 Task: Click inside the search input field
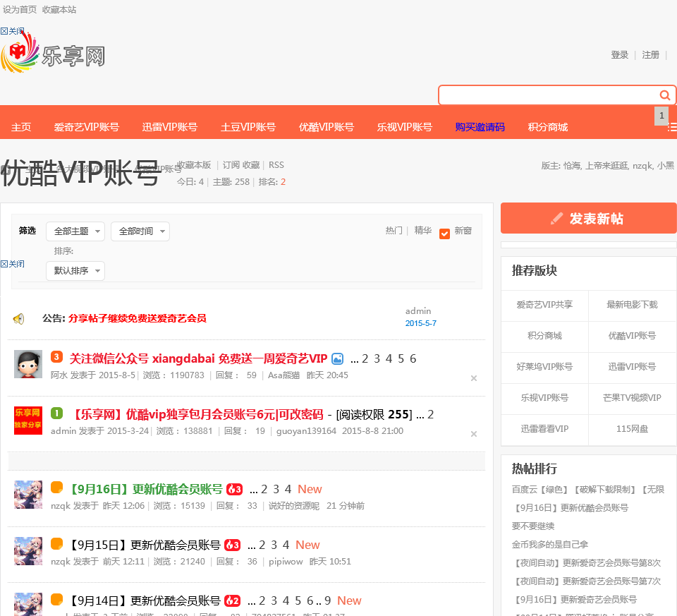pos(549,95)
